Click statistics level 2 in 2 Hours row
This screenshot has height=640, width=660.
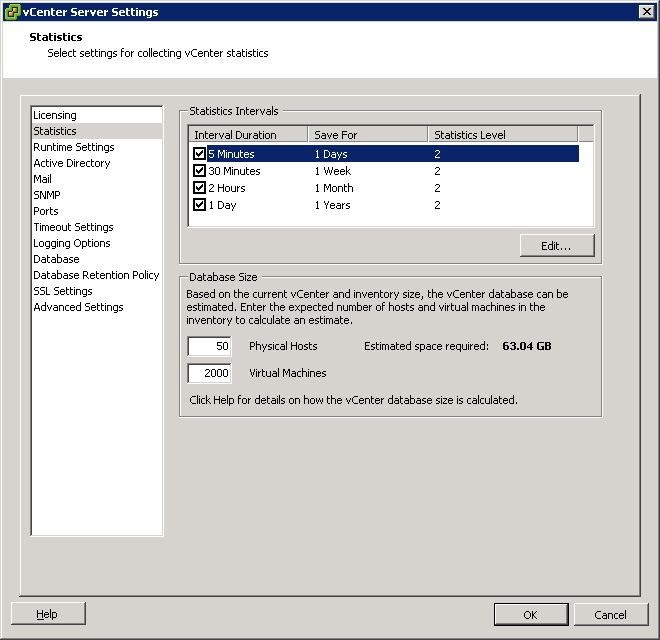[x=437, y=188]
